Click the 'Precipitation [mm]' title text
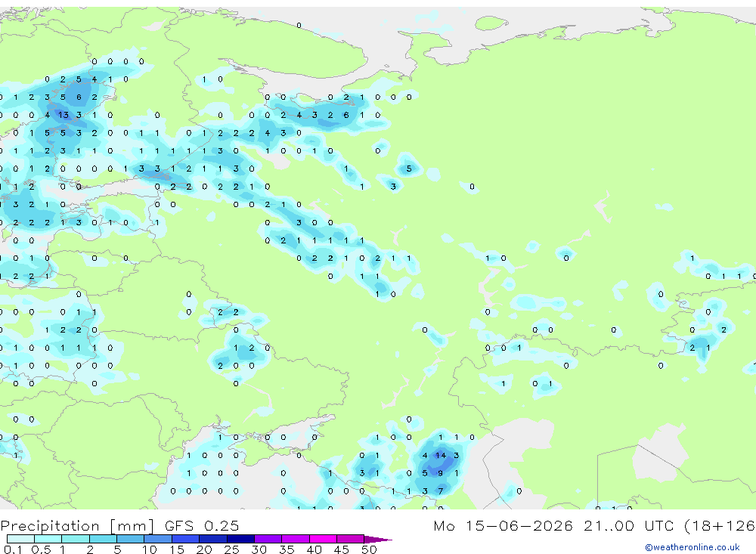The width and height of the screenshot is (756, 554). click(77, 526)
